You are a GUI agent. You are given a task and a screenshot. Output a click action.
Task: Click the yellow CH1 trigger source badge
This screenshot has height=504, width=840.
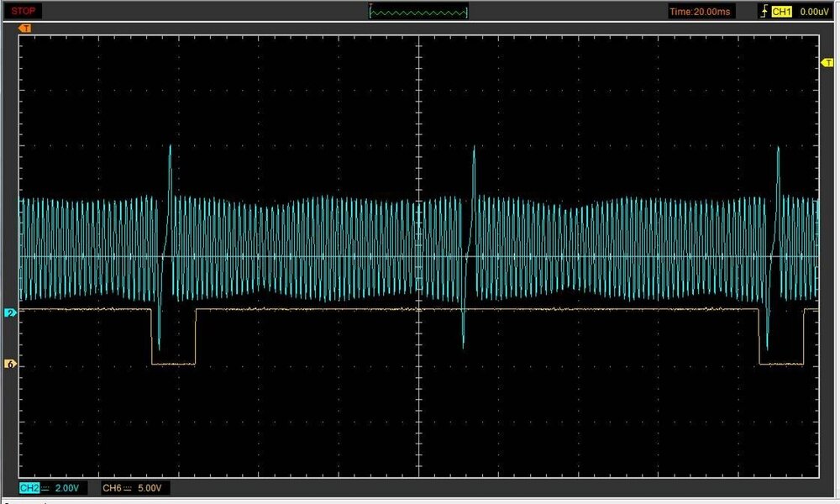pos(781,12)
